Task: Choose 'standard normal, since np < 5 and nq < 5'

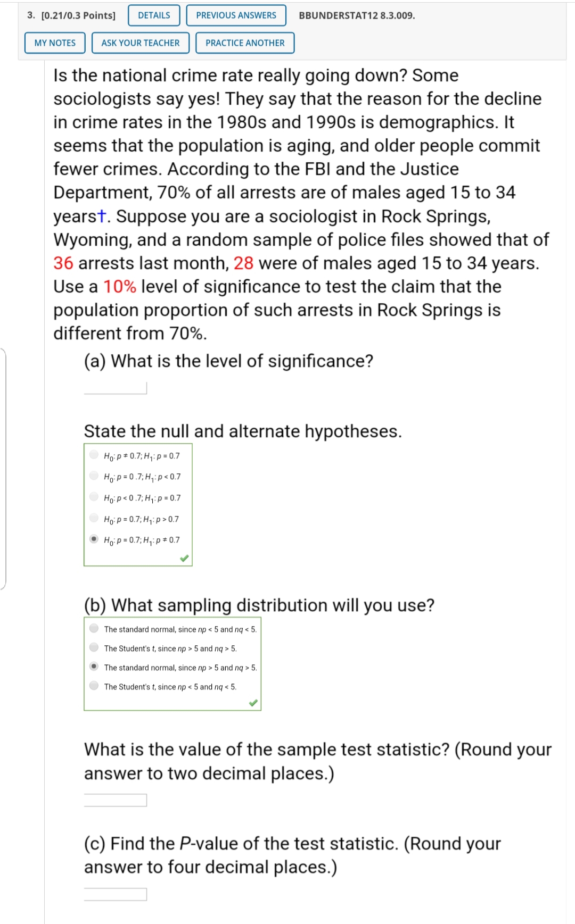Action: (x=94, y=629)
